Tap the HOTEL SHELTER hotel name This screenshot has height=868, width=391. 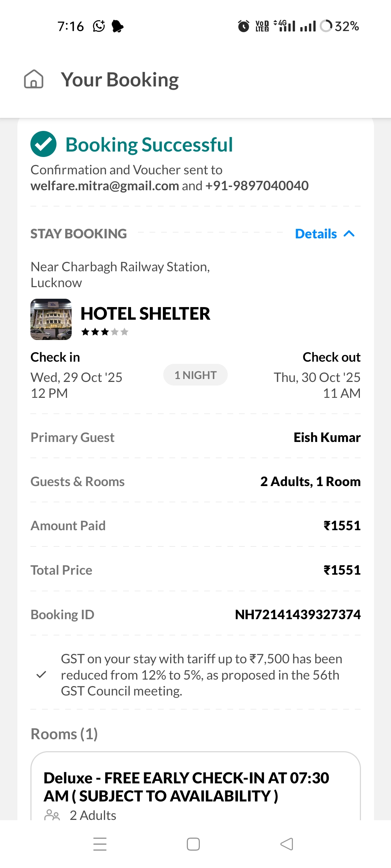pos(145,314)
